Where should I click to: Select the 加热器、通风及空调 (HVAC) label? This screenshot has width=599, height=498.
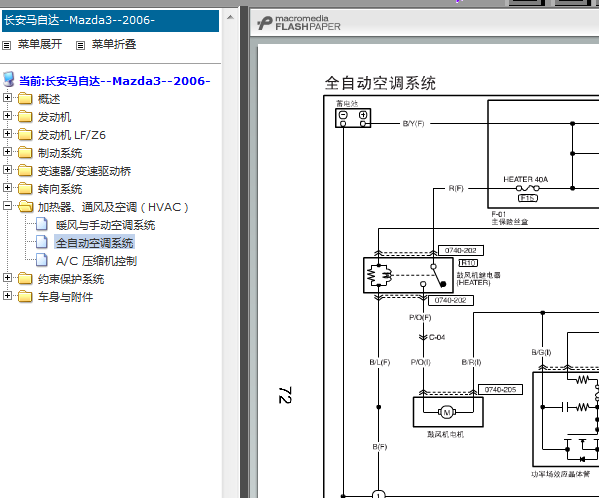[113, 207]
